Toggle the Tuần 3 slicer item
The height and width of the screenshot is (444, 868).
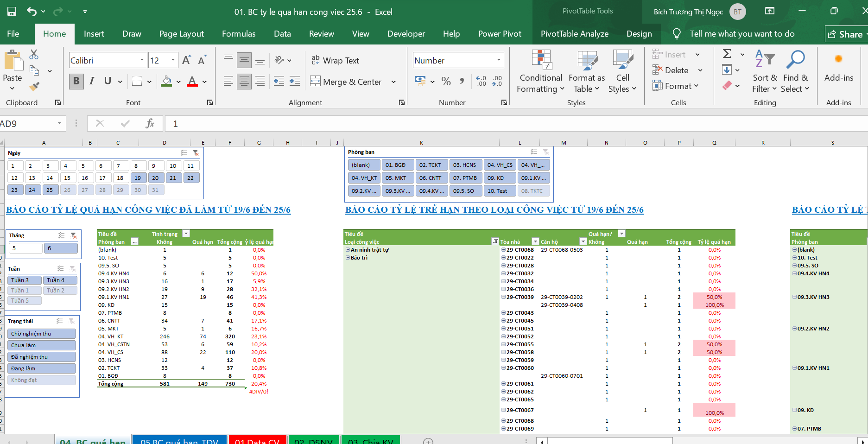24,280
